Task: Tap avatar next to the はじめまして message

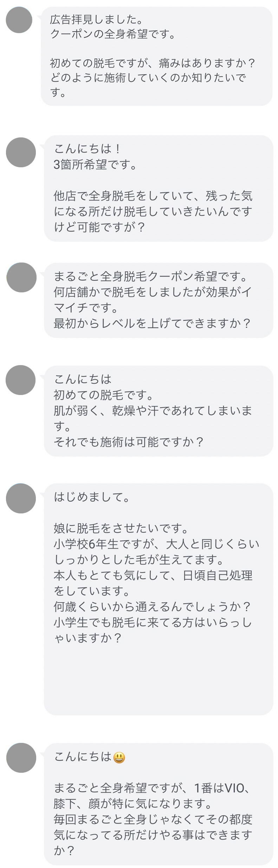Action: 21,498
